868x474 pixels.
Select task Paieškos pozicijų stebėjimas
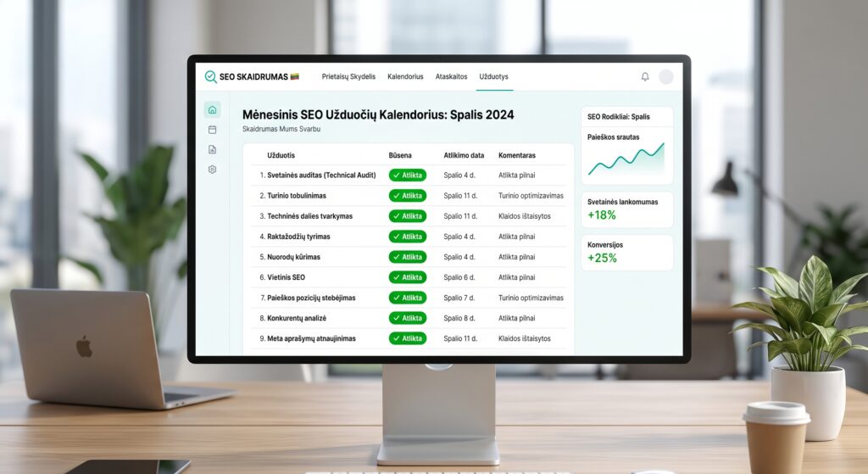pyautogui.click(x=311, y=298)
